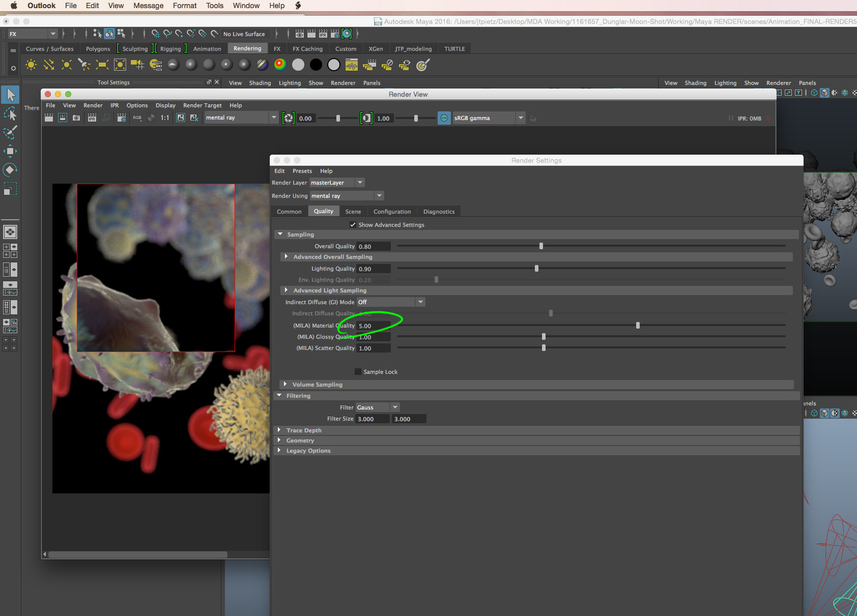This screenshot has width=857, height=616.
Task: Toggle RGB channels display in Render View
Action: pyautogui.click(x=136, y=118)
